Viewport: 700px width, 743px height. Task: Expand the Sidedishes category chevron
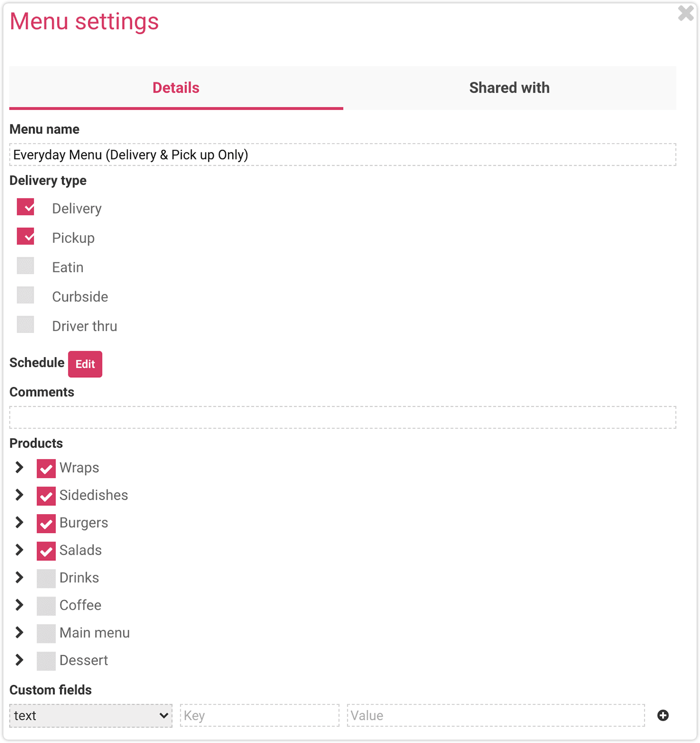coord(19,494)
